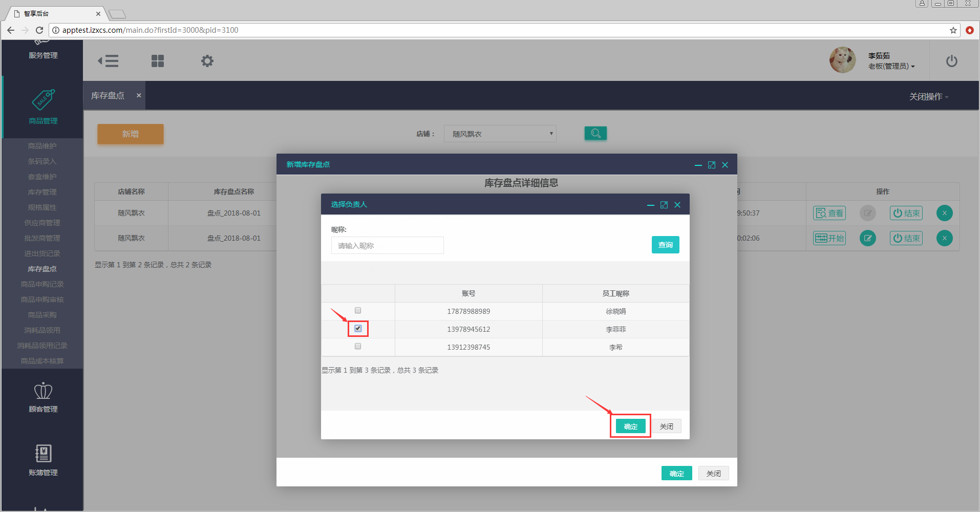Select 商品申购记录 in the sidebar
This screenshot has height=512, width=980.
click(42, 284)
